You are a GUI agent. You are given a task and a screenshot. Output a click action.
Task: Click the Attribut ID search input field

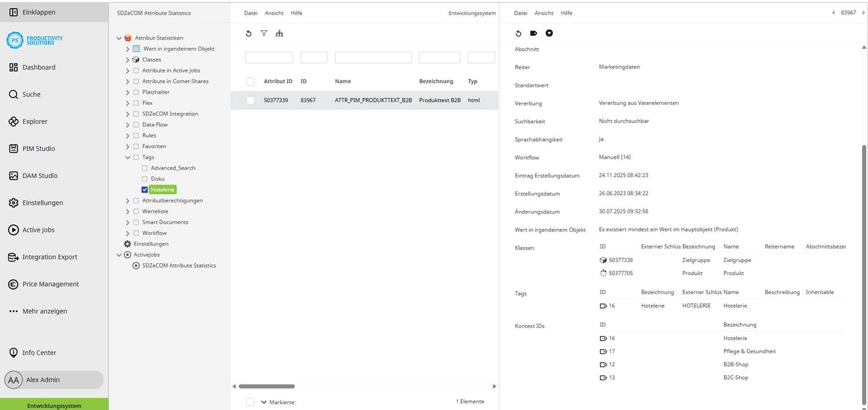(x=269, y=57)
